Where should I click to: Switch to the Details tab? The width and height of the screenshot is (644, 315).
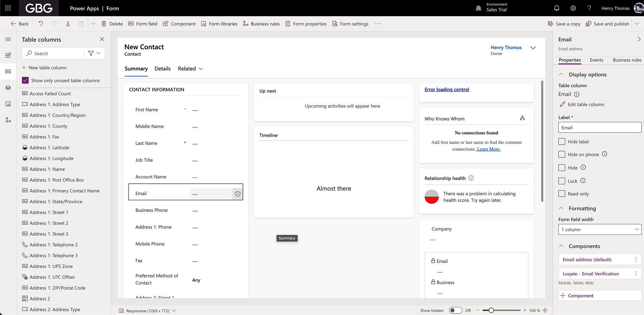[x=162, y=69]
